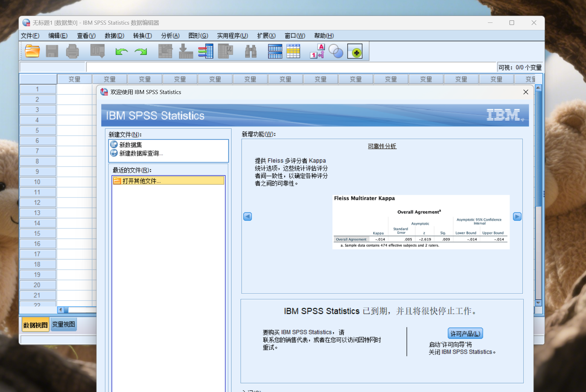Maximize the SPSS data editor window
Screen dimensions: 586x392
tap(512, 23)
